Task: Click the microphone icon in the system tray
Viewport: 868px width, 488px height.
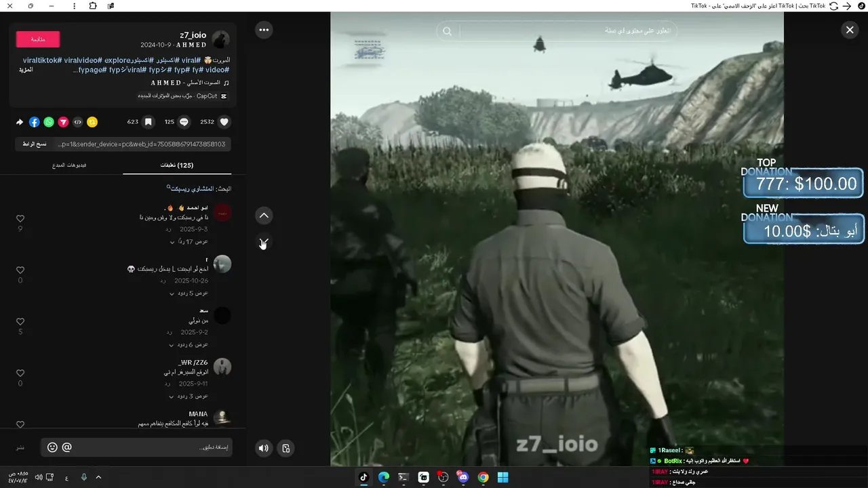Action: (84, 477)
